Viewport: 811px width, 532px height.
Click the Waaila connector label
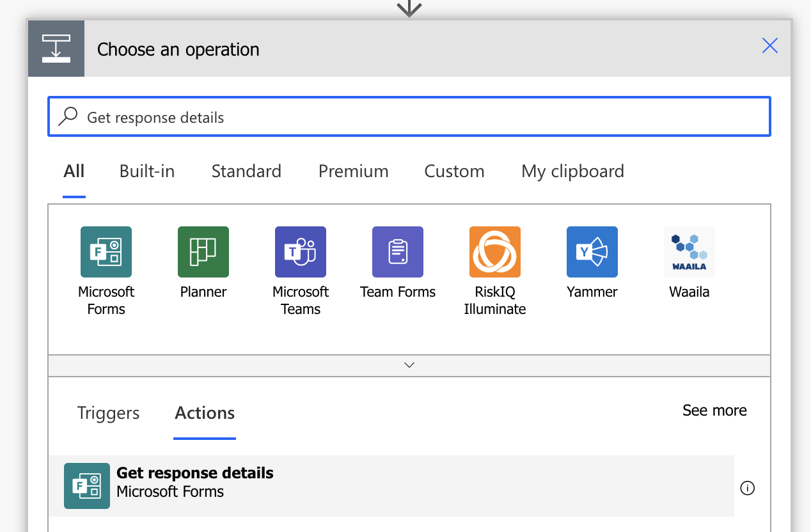[x=689, y=292]
